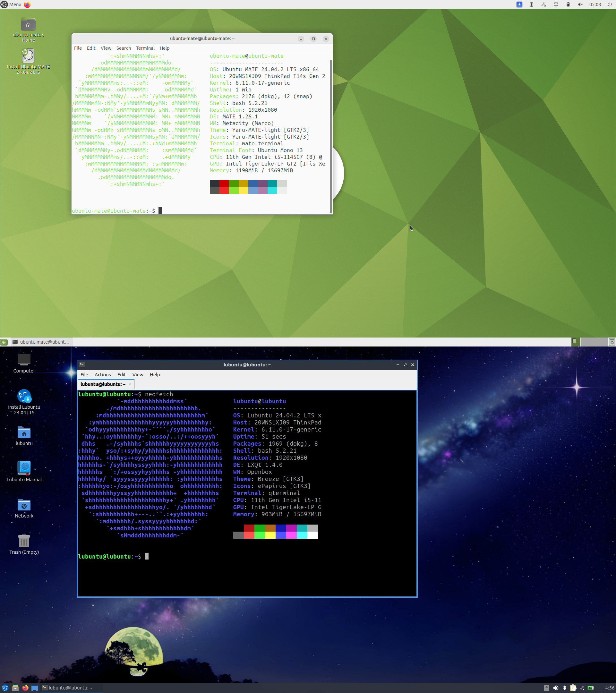Open Edit menu in qterminal

tap(121, 375)
